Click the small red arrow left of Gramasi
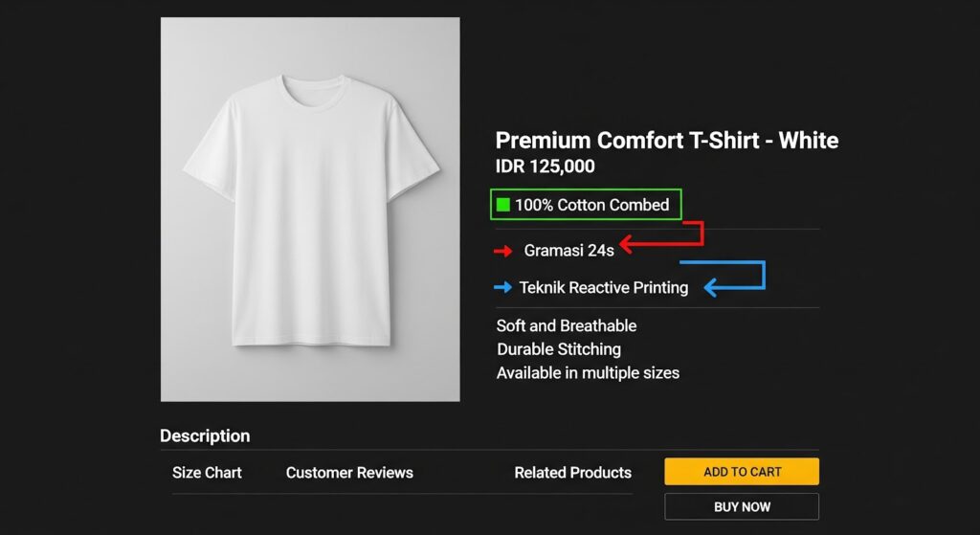Viewport: 980px width, 535px height. click(503, 252)
